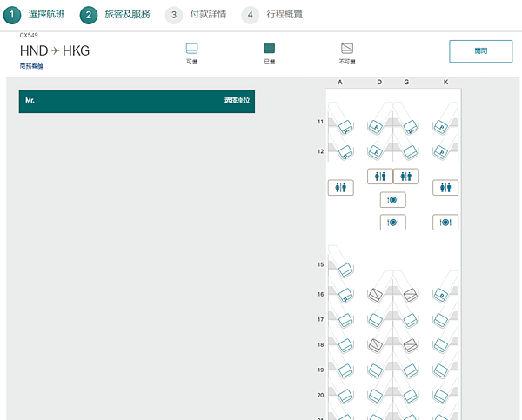The height and width of the screenshot is (420, 522).
Task: Select seat 20A
Action: click(x=345, y=396)
